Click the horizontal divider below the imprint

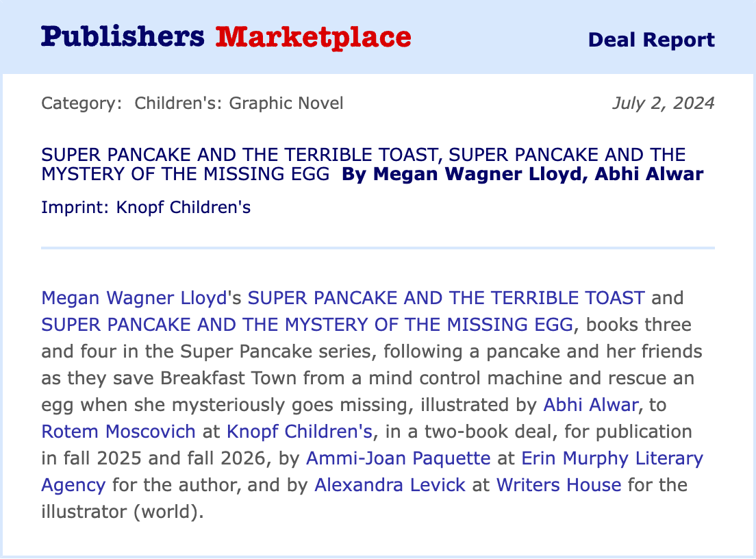tap(377, 247)
